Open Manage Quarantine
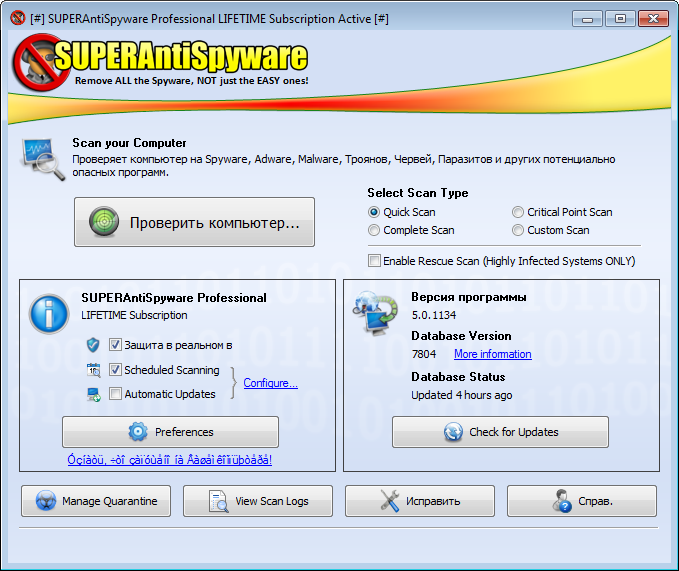This screenshot has width=679, height=571. click(x=96, y=501)
